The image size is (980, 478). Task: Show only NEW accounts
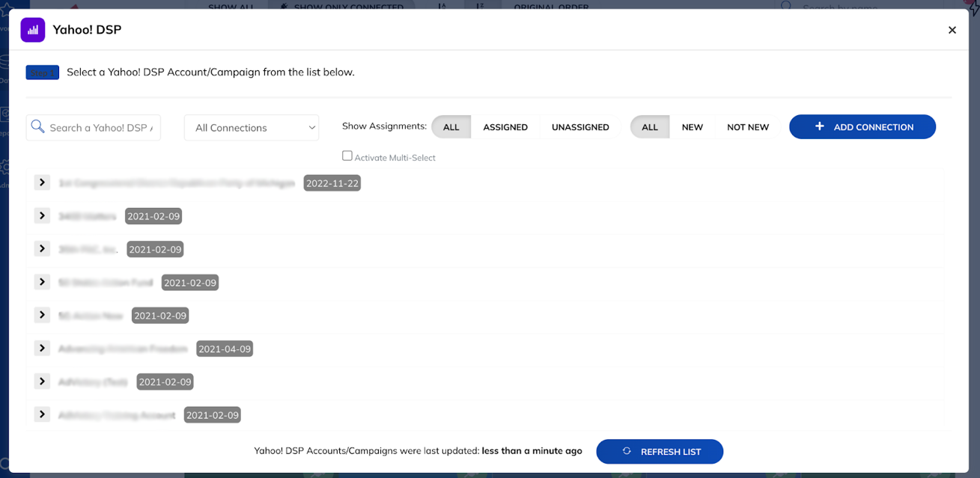(x=693, y=127)
